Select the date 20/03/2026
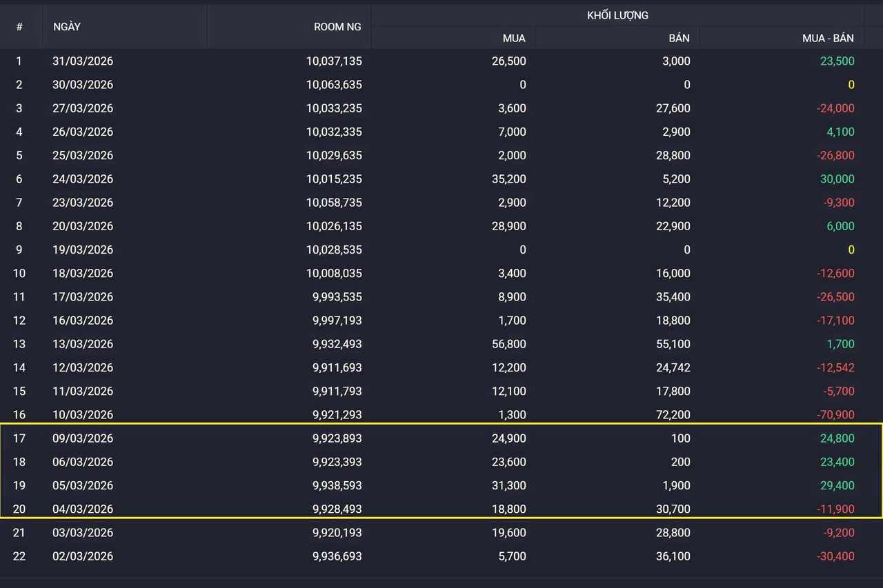 point(83,226)
